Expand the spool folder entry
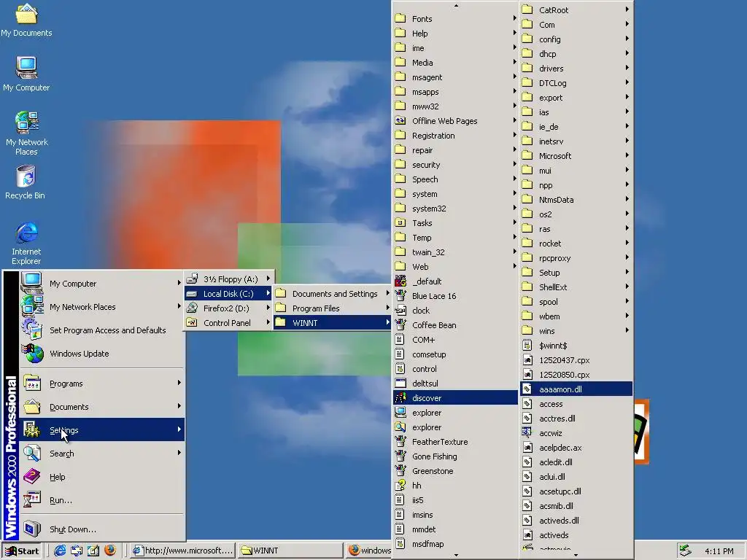 [576, 302]
